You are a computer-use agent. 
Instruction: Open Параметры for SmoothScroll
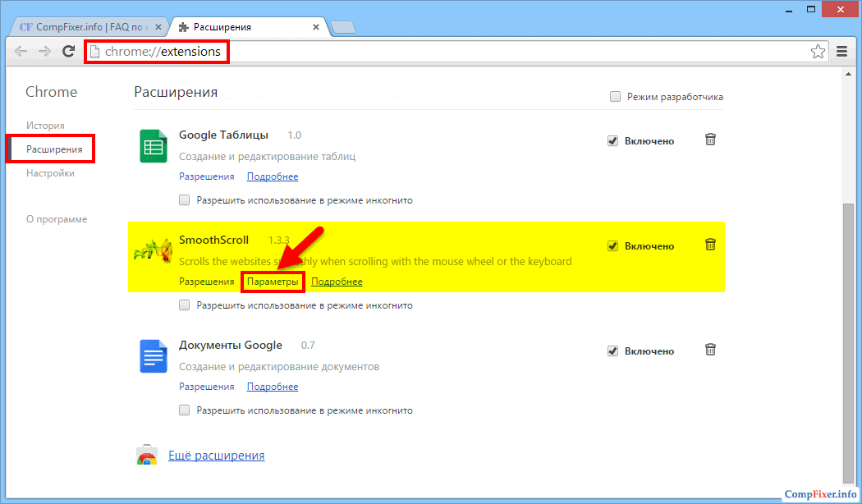point(273,282)
